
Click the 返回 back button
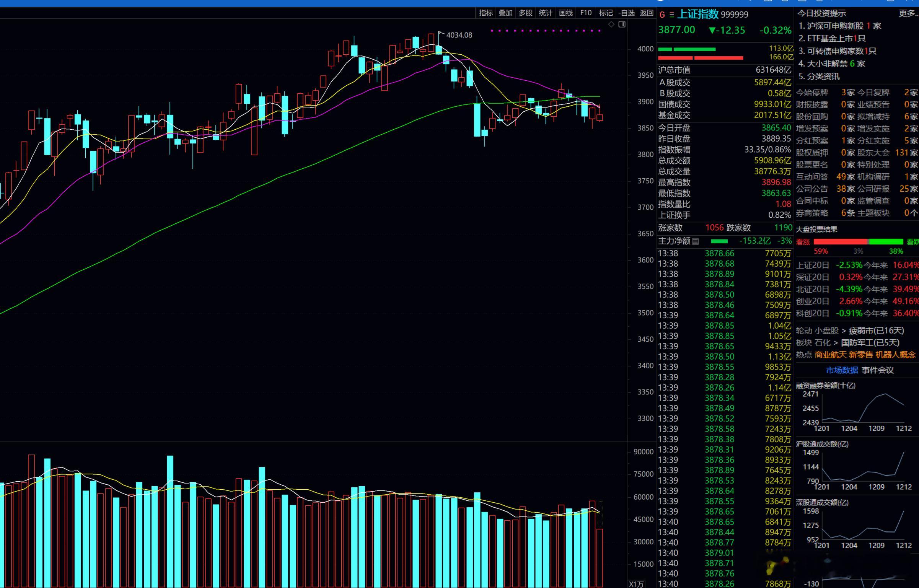[x=647, y=13]
